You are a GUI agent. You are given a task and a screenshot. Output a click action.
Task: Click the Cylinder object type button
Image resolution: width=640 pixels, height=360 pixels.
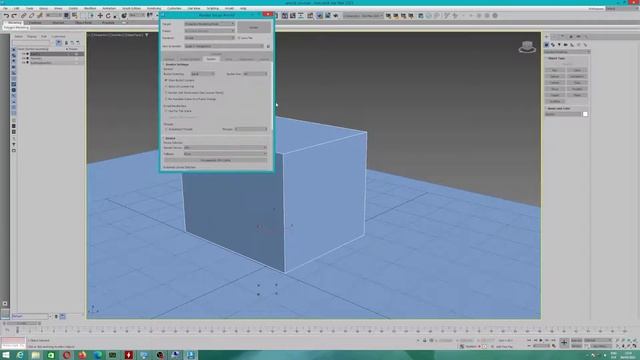555,82
